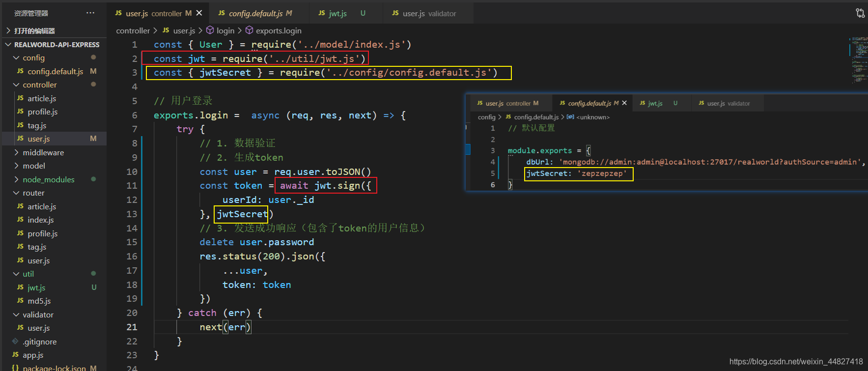Click controller segment in breadcrumb
868x371 pixels.
(x=133, y=30)
